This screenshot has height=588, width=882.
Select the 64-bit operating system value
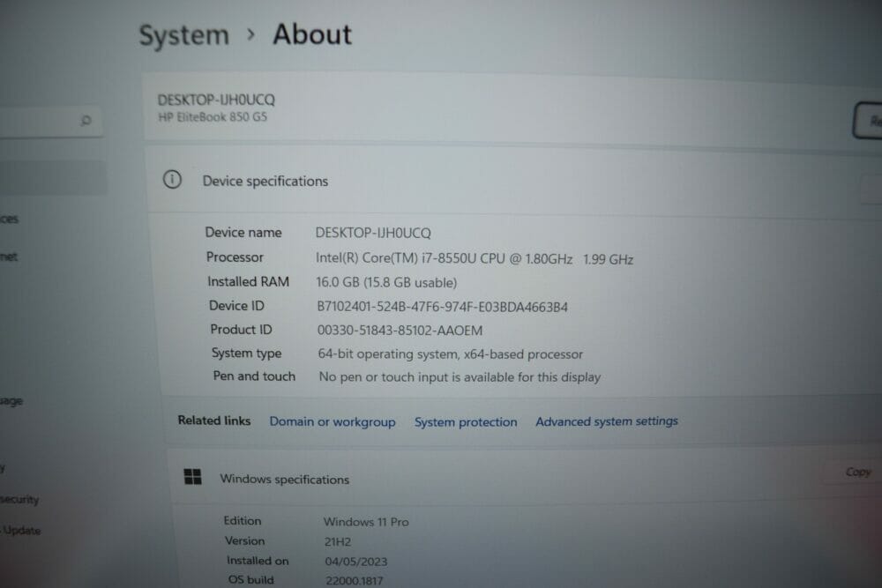(451, 354)
